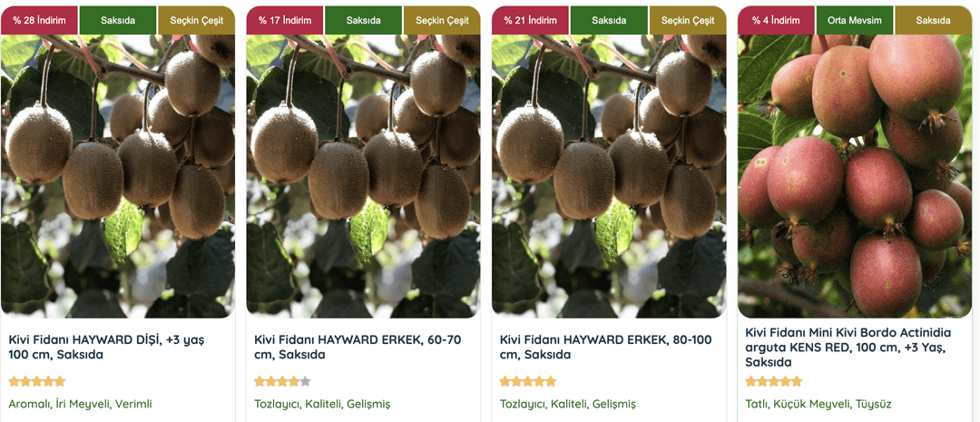Open the red Kens Red mini kiwi image
Image resolution: width=980 pixels, height=422 pixels.
pos(855,176)
